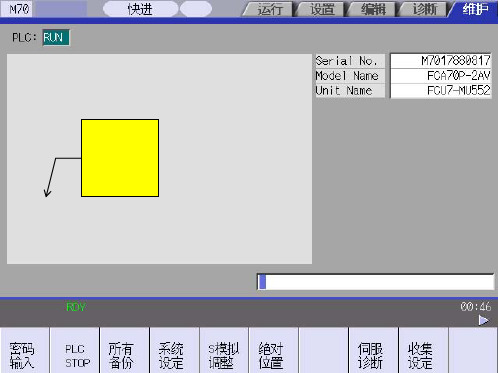Click the yellow square in diagram

120,158
